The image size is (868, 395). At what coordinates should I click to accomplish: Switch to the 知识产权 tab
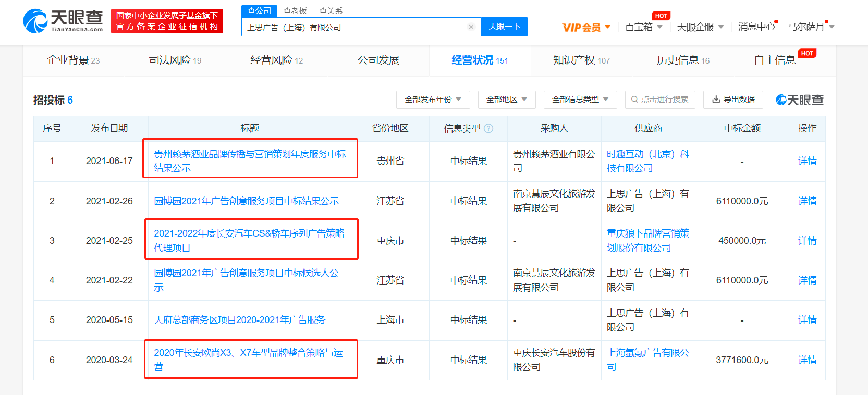[581, 60]
